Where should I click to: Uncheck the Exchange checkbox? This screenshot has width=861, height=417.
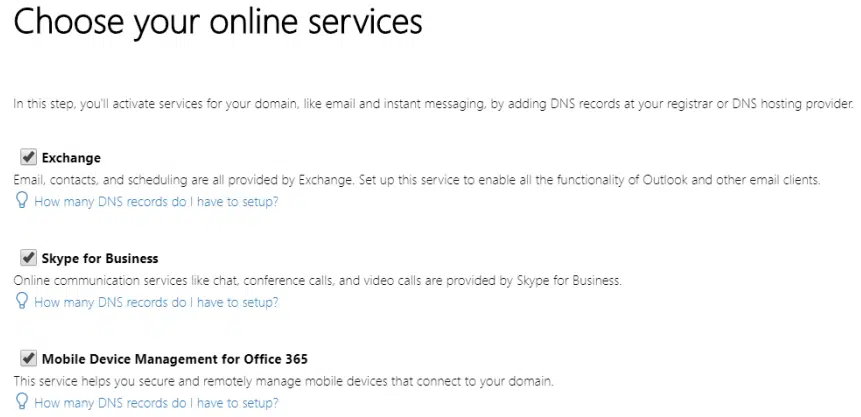pos(27,157)
